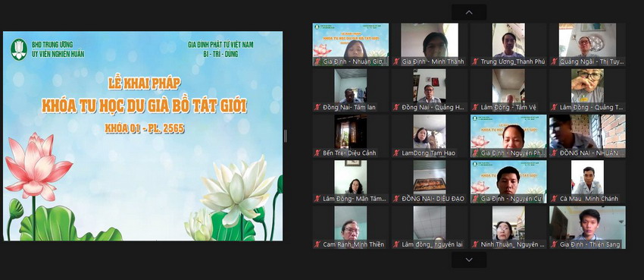This screenshot has width=644, height=280.
Task: Select Ninh Thuận_Nguyên participant video
Action: pyautogui.click(x=508, y=227)
